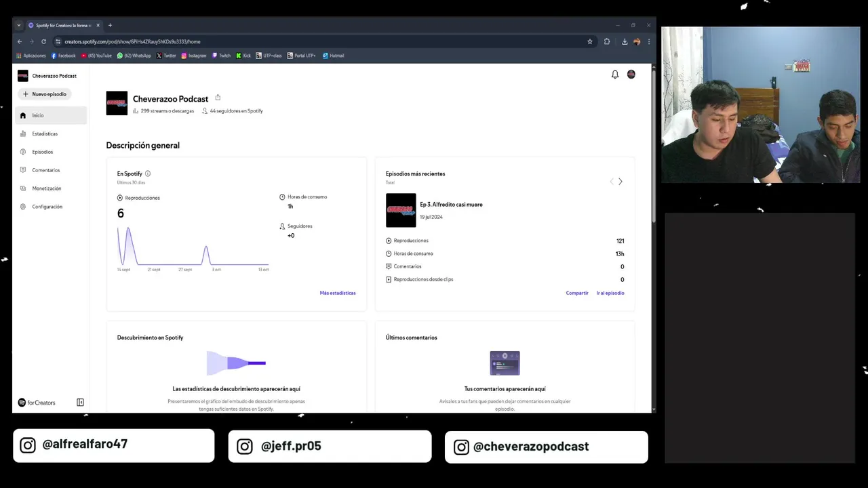Open browser extensions puzzle icon

607,41
